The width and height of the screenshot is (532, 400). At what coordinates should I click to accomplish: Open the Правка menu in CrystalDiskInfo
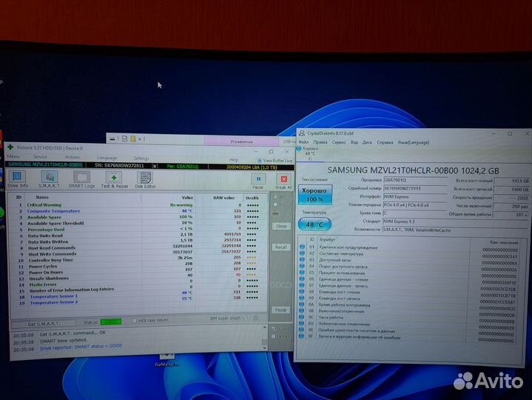pyautogui.click(x=320, y=142)
